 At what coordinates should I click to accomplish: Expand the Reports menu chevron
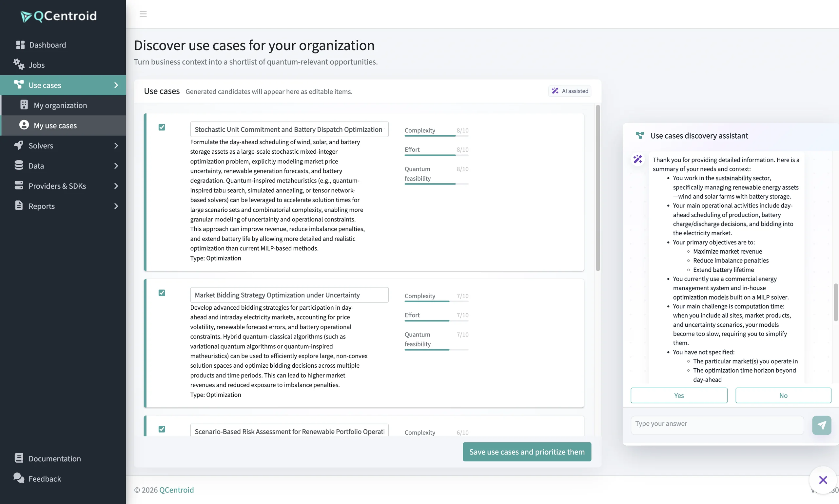click(x=116, y=206)
